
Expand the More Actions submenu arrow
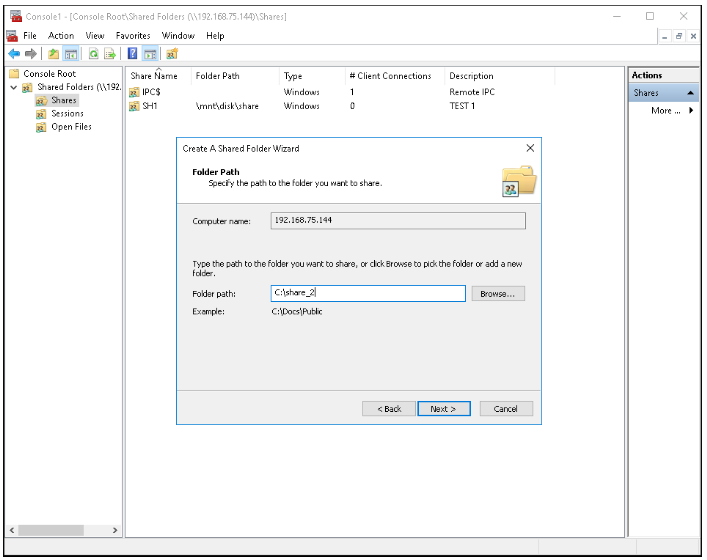(x=691, y=110)
